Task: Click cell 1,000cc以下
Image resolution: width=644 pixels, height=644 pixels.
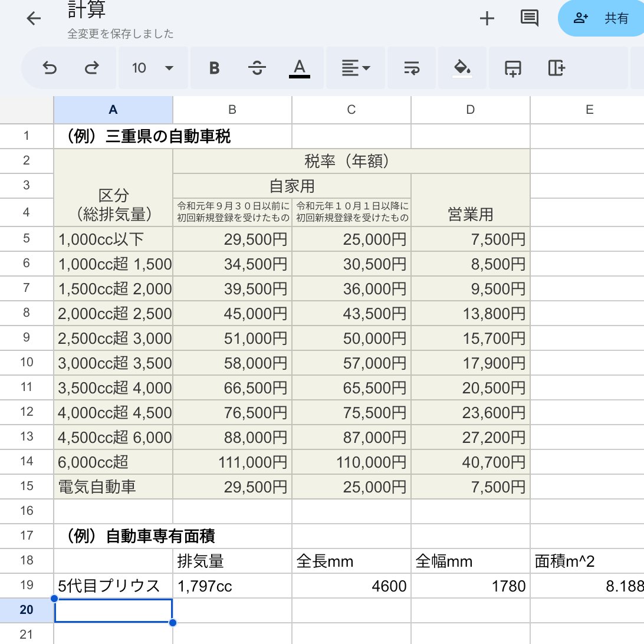Action: point(113,239)
